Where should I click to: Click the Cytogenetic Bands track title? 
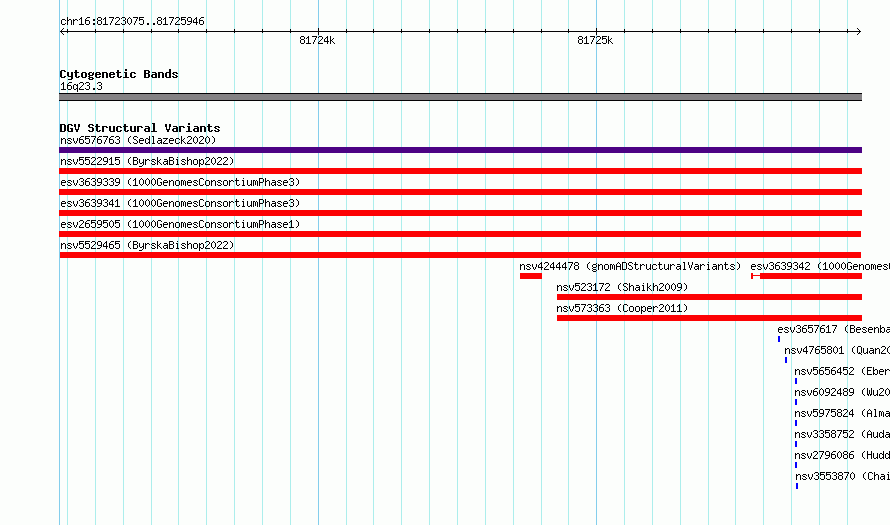[119, 74]
